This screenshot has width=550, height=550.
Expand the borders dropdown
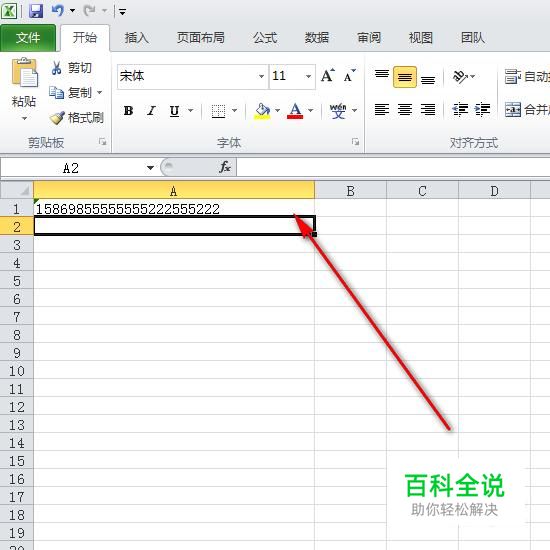(x=234, y=111)
